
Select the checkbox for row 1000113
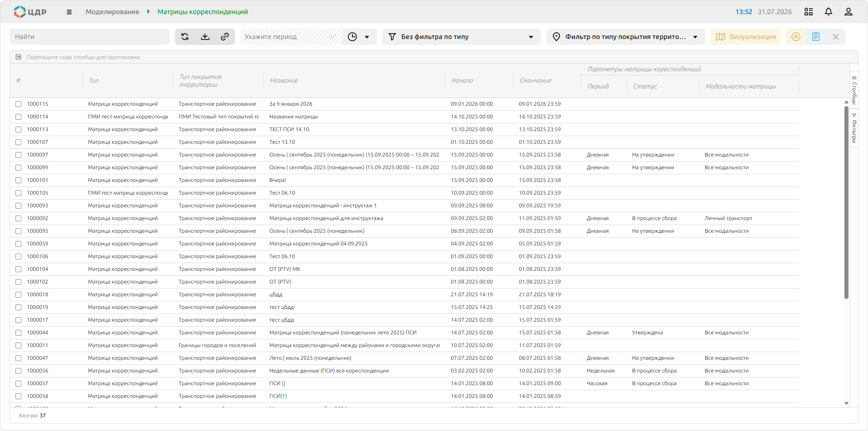[19, 130]
